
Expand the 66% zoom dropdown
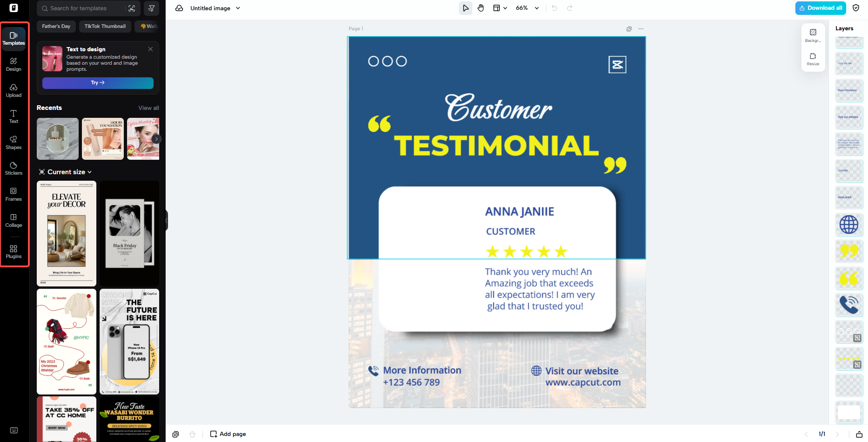(527, 8)
